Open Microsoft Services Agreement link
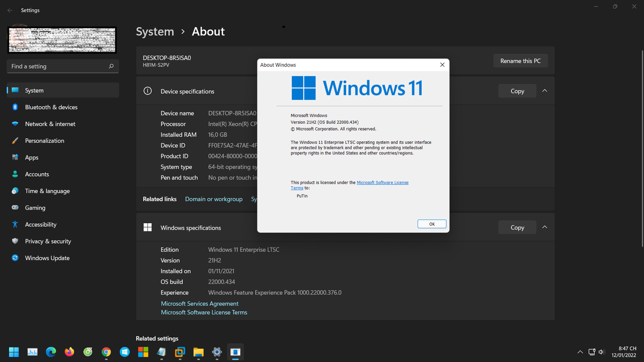Viewport: 644px width, 362px height. coord(200,304)
